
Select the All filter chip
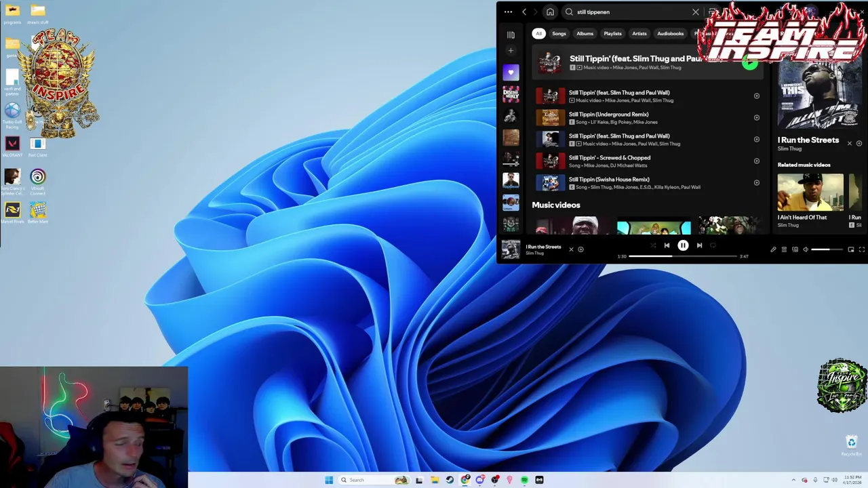(x=538, y=33)
